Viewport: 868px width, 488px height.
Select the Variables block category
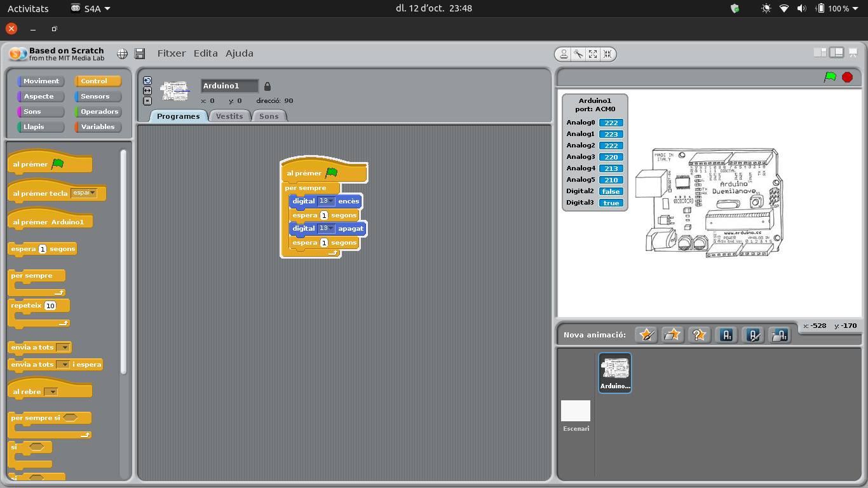pos(98,127)
